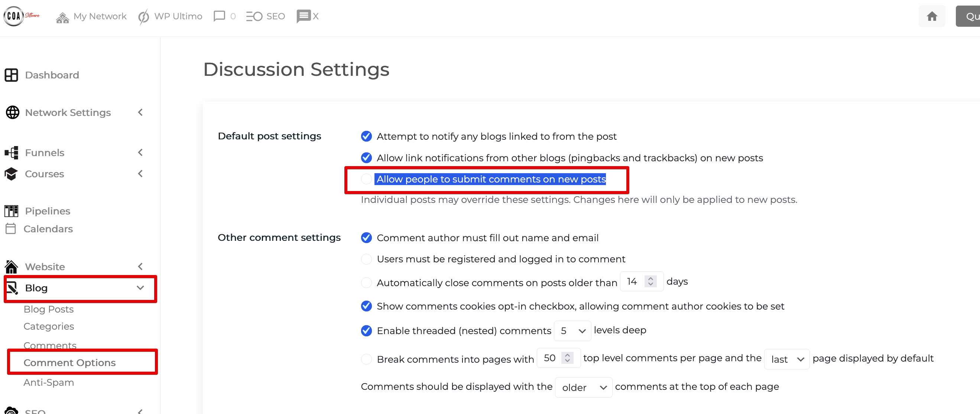Screen dimensions: 980x414
Task: Collapse the Blog section in sidebar
Action: (x=140, y=288)
